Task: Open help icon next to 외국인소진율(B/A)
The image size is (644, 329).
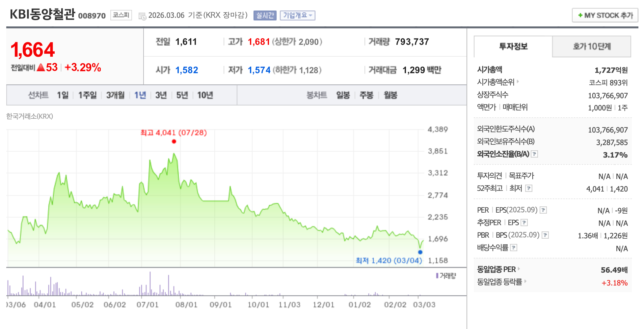Action: (x=535, y=154)
